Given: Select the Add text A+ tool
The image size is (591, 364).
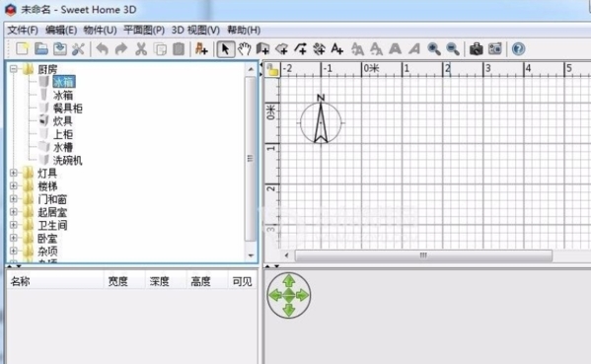Looking at the screenshot, I should point(337,49).
